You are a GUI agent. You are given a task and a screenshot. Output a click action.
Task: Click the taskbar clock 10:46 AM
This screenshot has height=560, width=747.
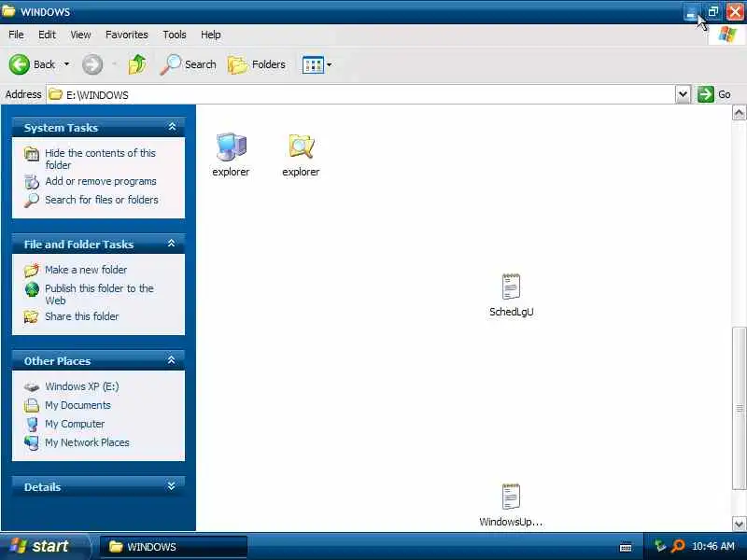coord(713,546)
